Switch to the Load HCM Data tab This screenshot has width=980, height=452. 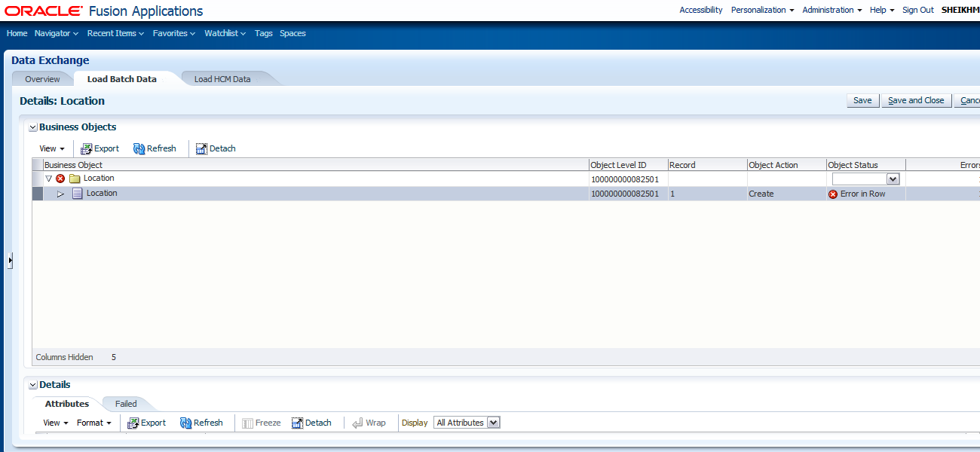coord(222,78)
